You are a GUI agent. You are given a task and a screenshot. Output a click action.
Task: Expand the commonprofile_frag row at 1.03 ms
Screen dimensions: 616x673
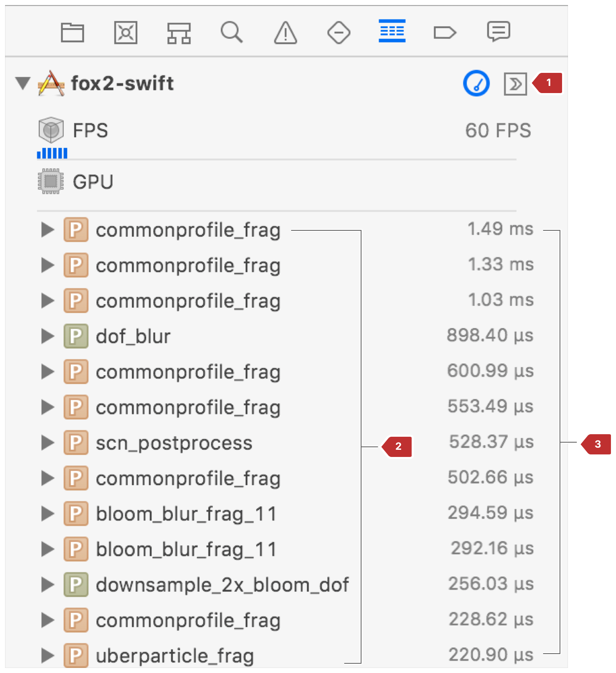(48, 300)
